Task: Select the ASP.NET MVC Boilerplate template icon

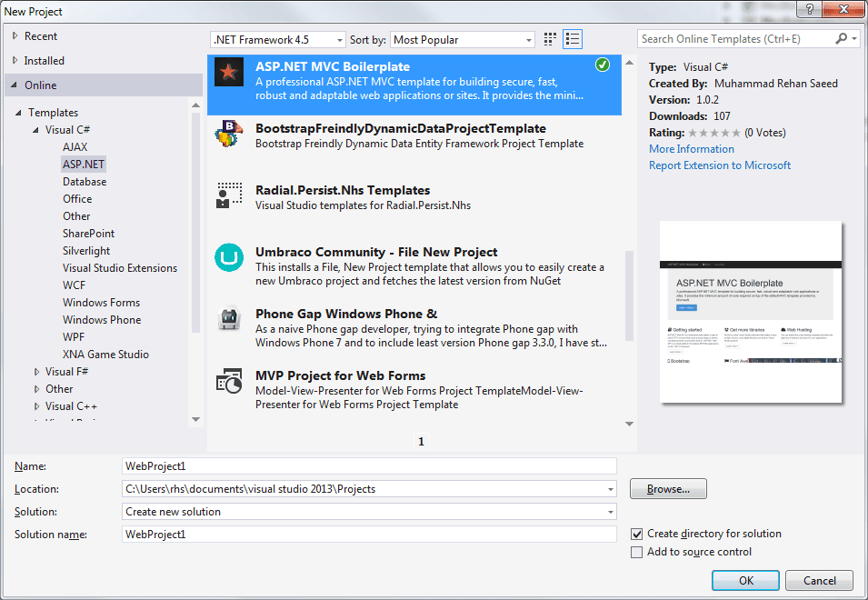Action: [x=228, y=74]
